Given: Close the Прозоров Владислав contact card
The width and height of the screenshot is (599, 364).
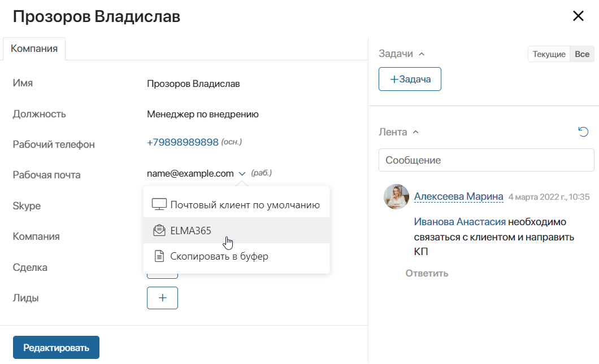Looking at the screenshot, I should [x=578, y=16].
